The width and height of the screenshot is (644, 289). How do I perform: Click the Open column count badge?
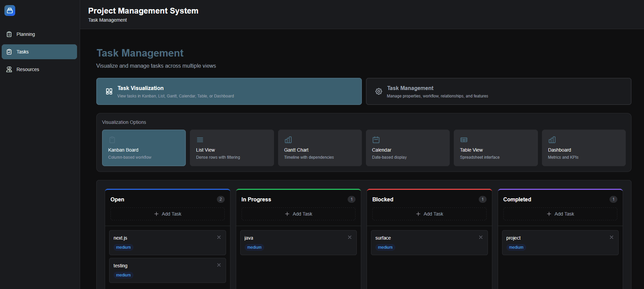click(221, 199)
